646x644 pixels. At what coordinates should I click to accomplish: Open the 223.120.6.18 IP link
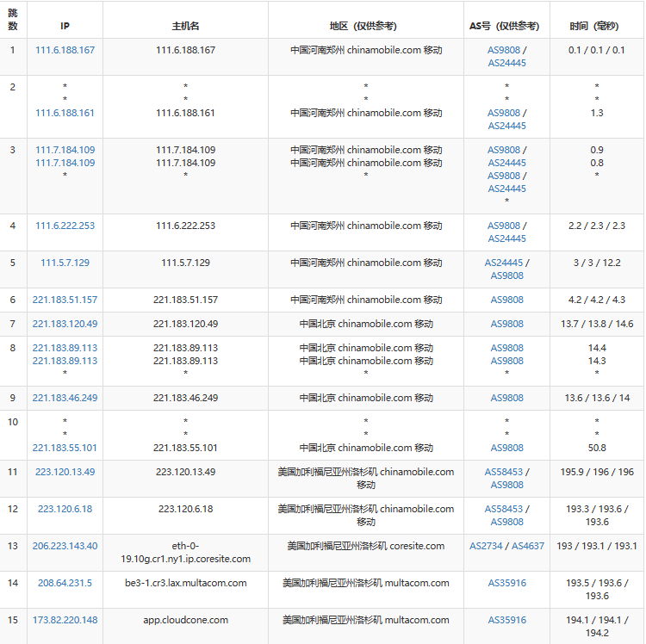tap(65, 509)
